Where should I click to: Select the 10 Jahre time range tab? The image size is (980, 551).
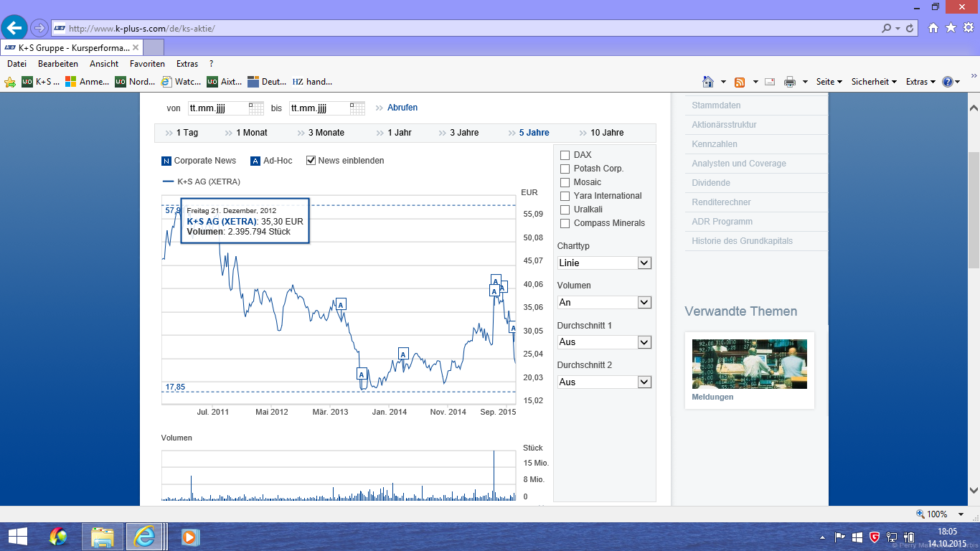pos(607,133)
